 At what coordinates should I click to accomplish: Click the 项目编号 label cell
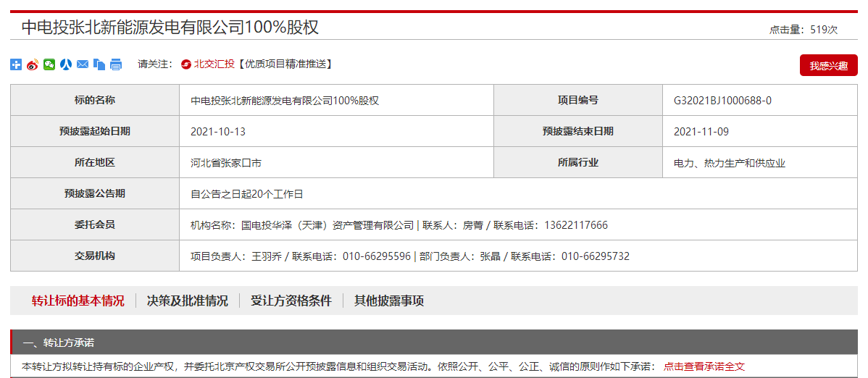pos(578,100)
